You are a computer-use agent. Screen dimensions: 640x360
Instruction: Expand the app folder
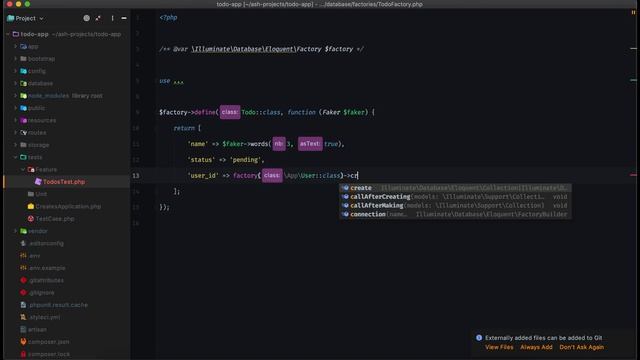[x=16, y=47]
